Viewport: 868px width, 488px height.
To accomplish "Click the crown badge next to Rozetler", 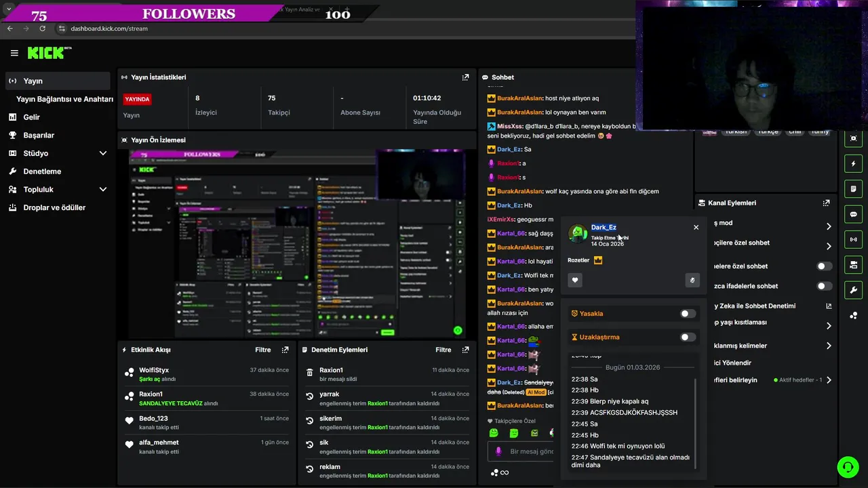I will click(x=598, y=260).
